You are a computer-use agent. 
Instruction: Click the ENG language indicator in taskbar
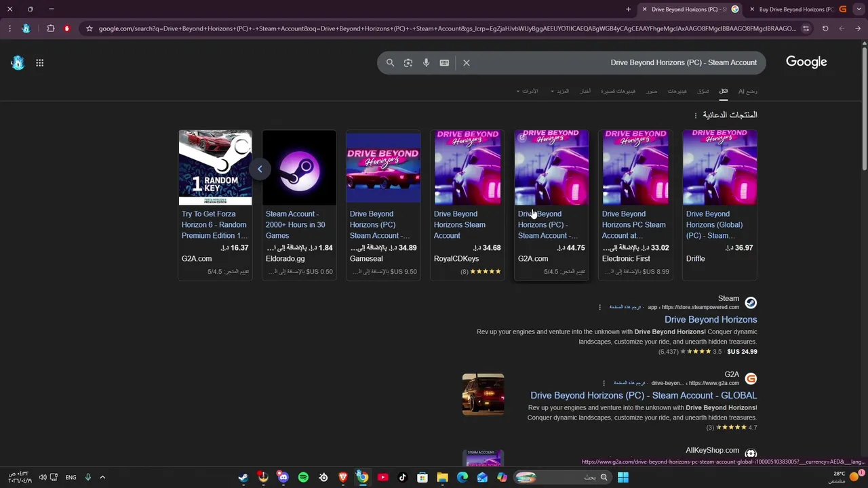tap(71, 477)
